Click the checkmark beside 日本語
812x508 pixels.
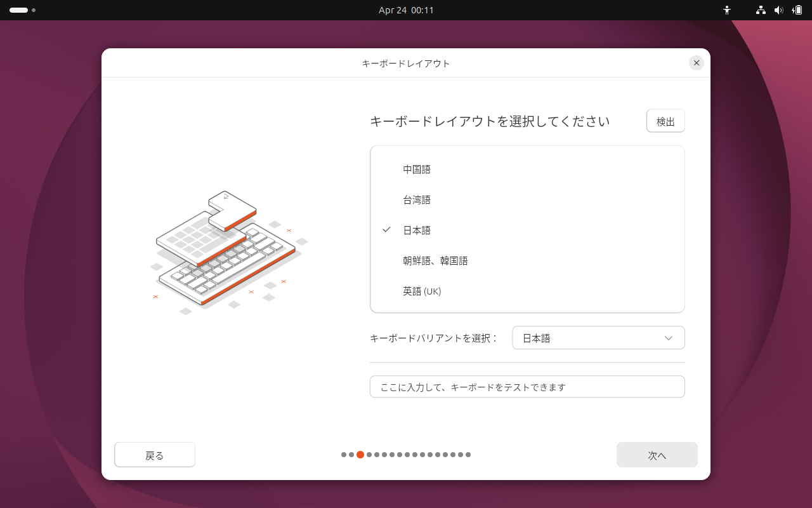(386, 230)
